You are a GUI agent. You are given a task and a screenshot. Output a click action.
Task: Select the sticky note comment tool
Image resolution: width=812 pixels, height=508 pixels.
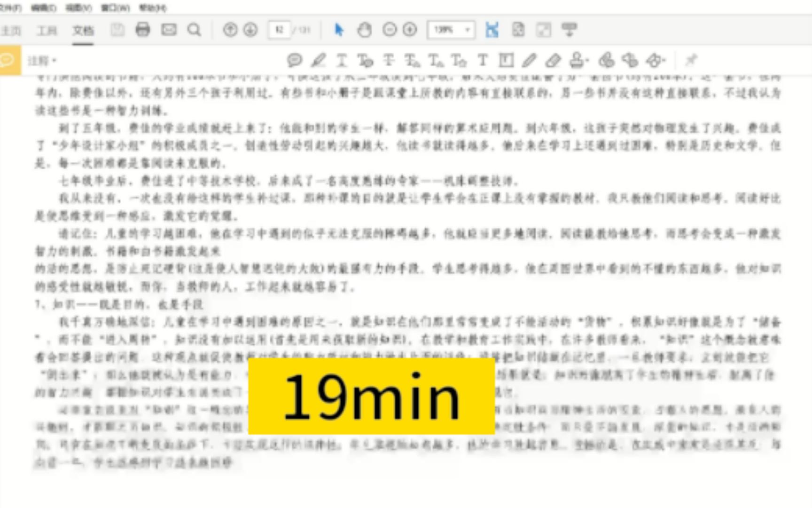coord(295,60)
